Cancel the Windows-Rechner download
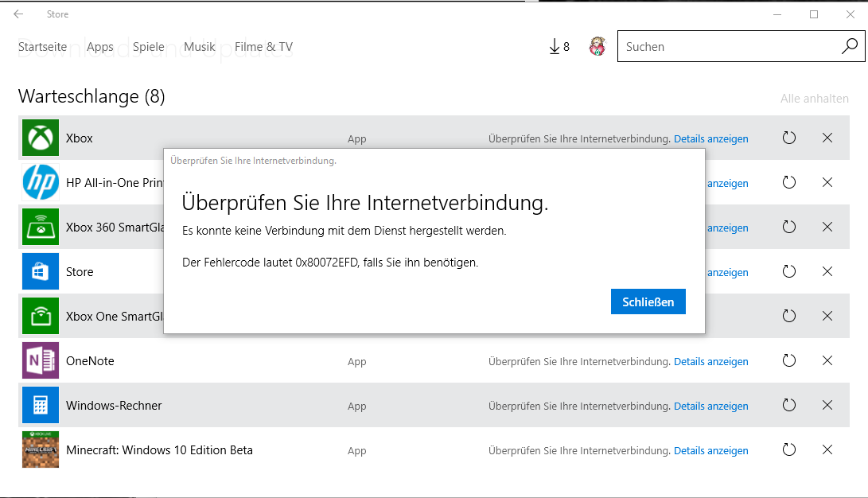Viewport: 868px width, 498px height. [827, 405]
